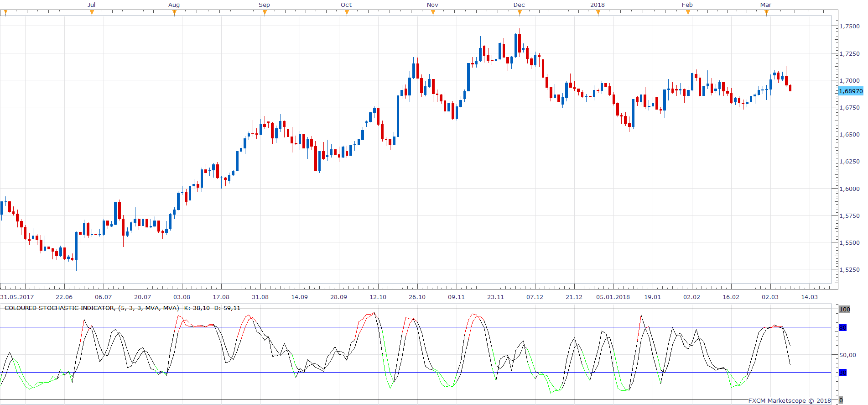Click the blue 80 overbought level tag
The height and width of the screenshot is (405, 868).
pyautogui.click(x=843, y=327)
